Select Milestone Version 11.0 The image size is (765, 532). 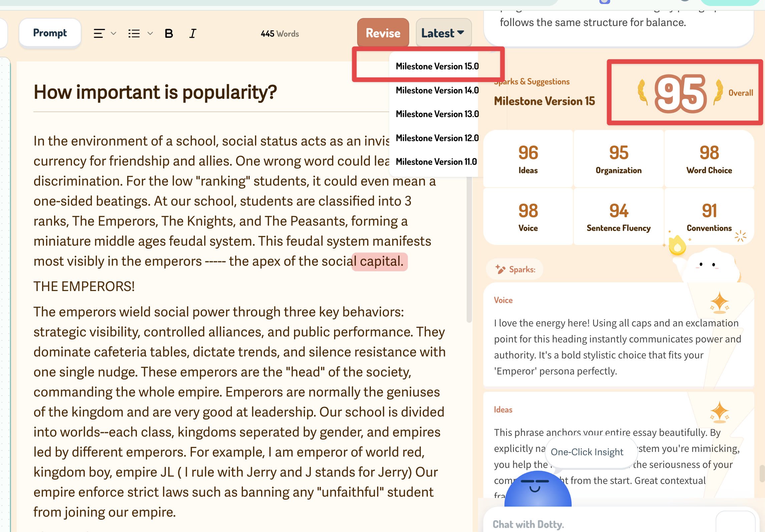[437, 162]
